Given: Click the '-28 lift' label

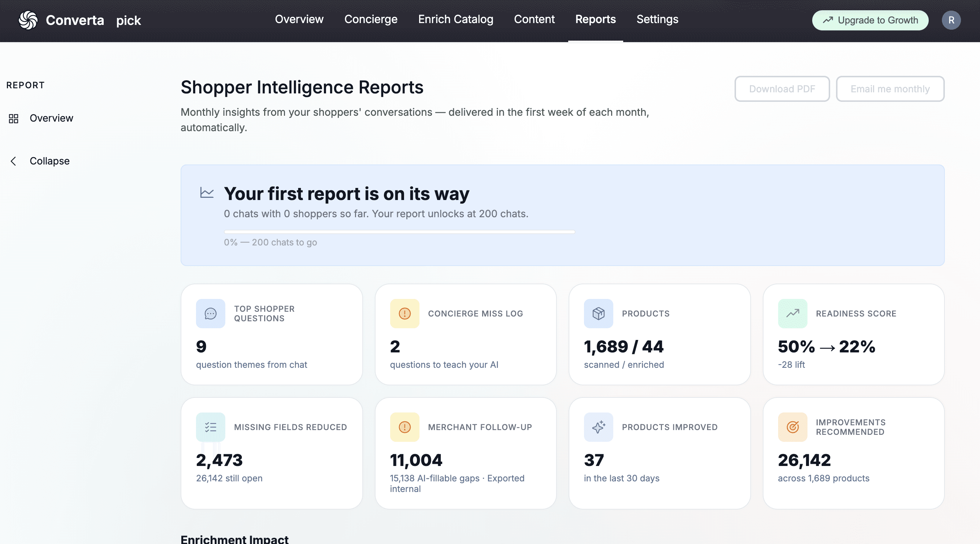Looking at the screenshot, I should click(791, 364).
